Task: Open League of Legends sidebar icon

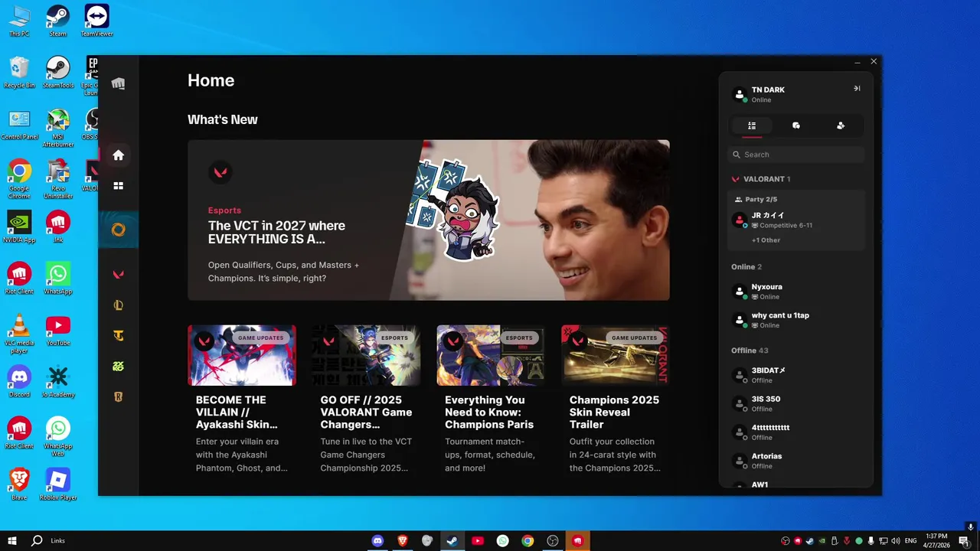Action: pos(118,305)
